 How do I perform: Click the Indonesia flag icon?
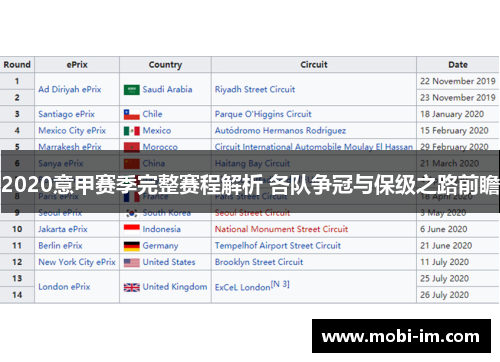(x=132, y=229)
